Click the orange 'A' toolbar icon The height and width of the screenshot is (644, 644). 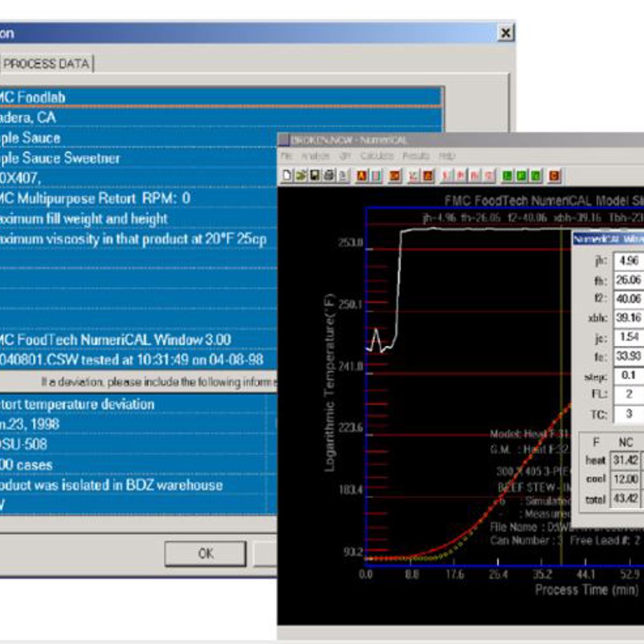pos(362,175)
